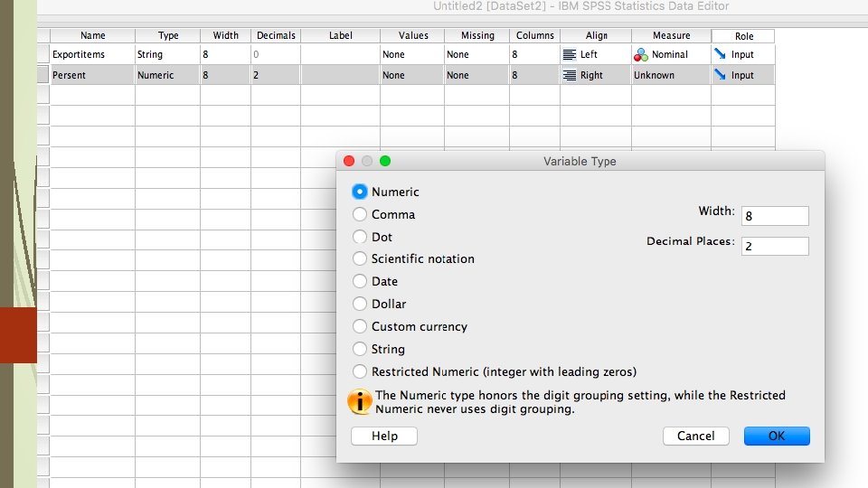Click the green zoom button on dialog
Image resolution: width=868 pixels, height=488 pixels.
coord(385,161)
